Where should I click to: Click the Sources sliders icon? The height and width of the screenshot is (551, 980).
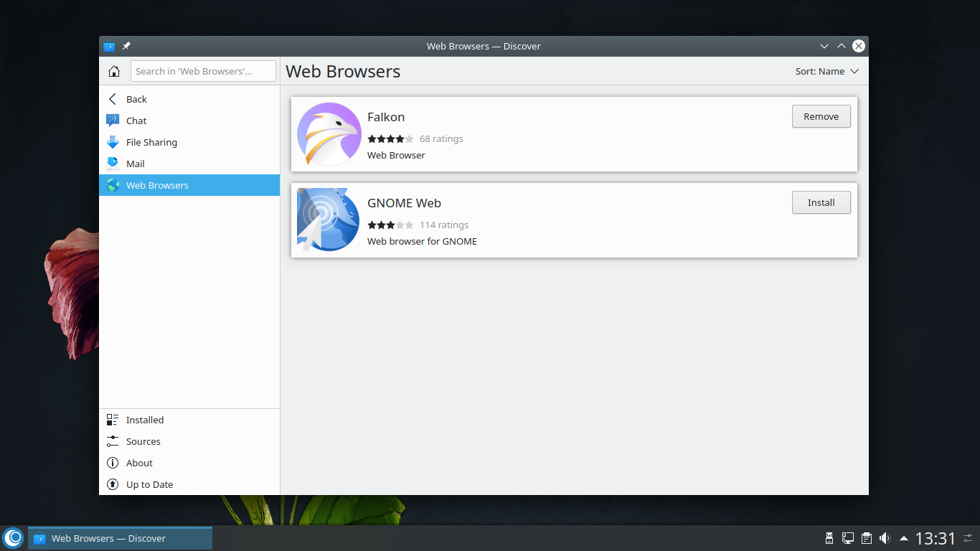pyautogui.click(x=113, y=441)
